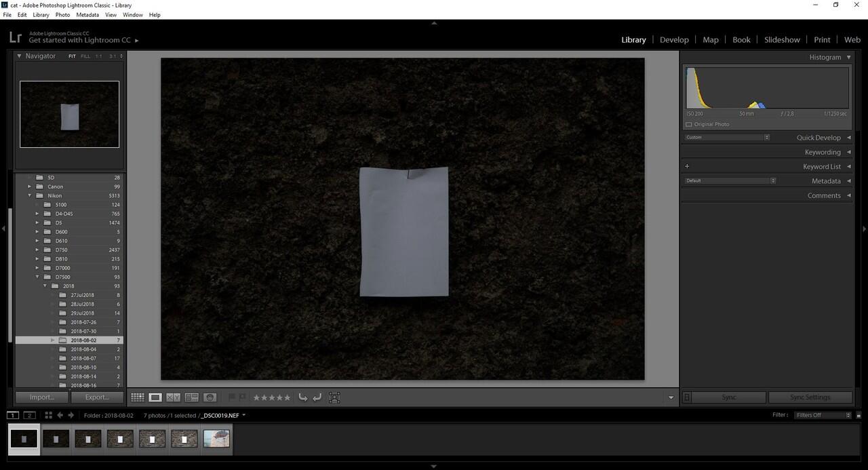Open the Slideshow module

tap(782, 39)
